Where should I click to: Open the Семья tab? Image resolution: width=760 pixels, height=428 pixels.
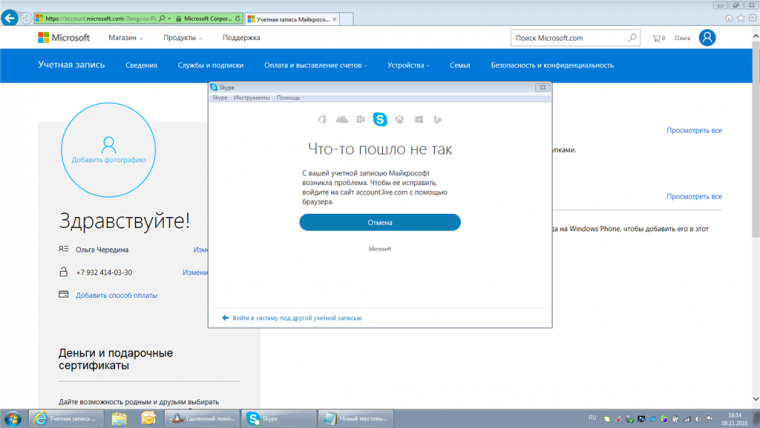click(459, 65)
